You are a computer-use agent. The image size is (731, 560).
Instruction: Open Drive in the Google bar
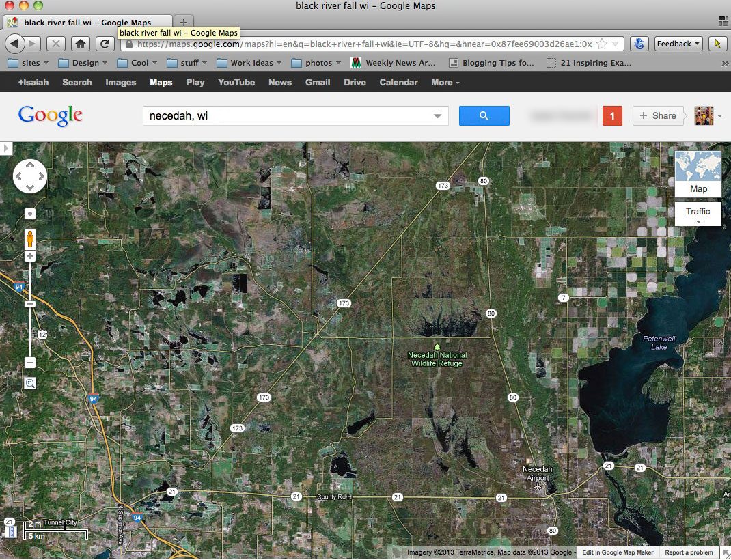(x=355, y=83)
